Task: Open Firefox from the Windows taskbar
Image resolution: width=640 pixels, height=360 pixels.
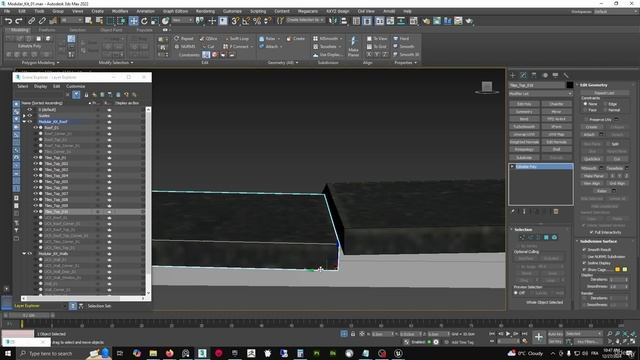Action: point(169,353)
